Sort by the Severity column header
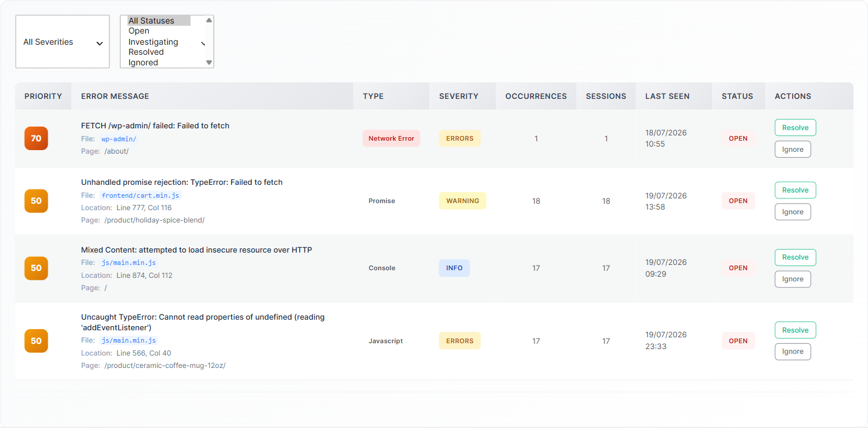The height and width of the screenshot is (428, 868). click(x=463, y=96)
